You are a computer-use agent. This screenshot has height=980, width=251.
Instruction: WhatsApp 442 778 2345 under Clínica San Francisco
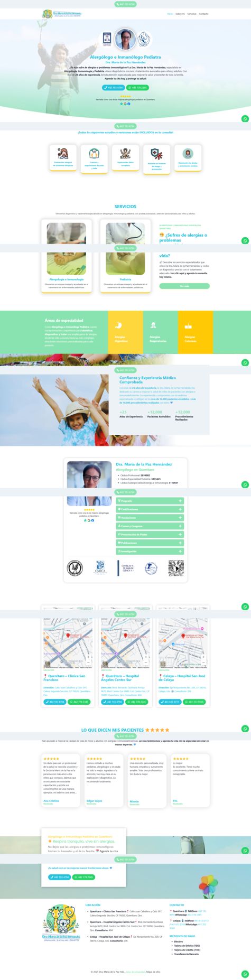click(x=79, y=702)
